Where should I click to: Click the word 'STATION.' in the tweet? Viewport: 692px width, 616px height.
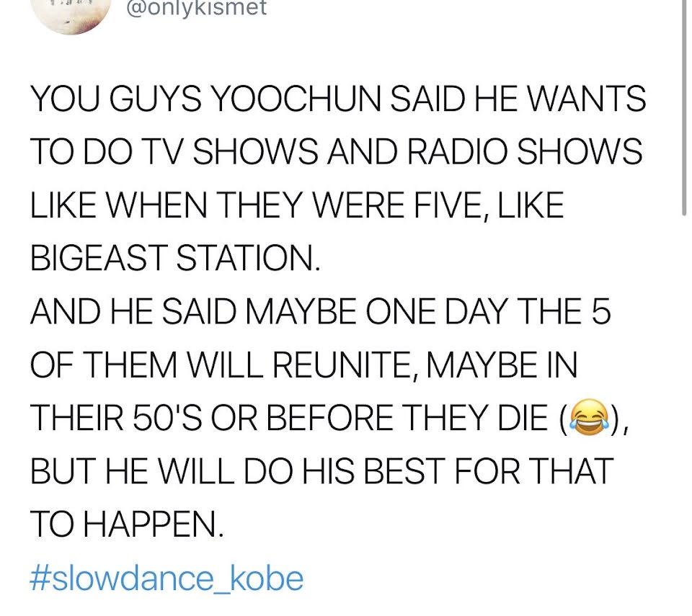pos(248,258)
